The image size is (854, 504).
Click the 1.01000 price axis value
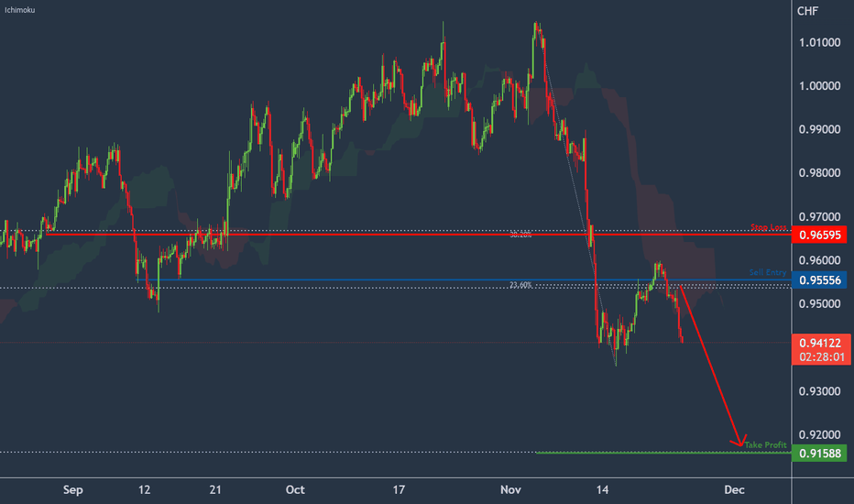click(820, 42)
